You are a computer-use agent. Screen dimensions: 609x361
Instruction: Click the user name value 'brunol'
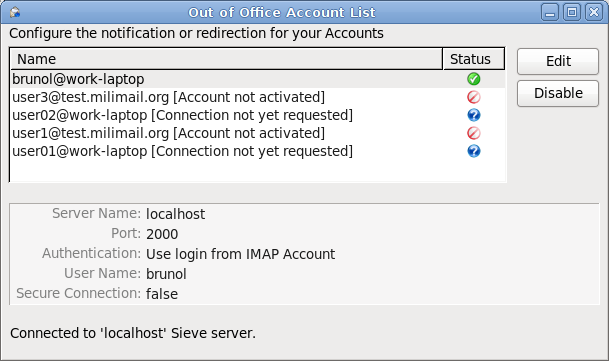click(166, 274)
